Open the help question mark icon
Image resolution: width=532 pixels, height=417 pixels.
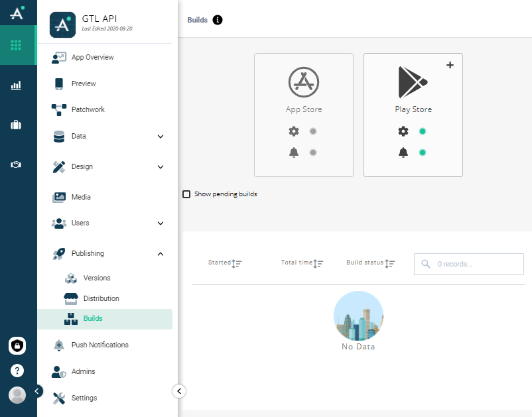click(x=17, y=371)
